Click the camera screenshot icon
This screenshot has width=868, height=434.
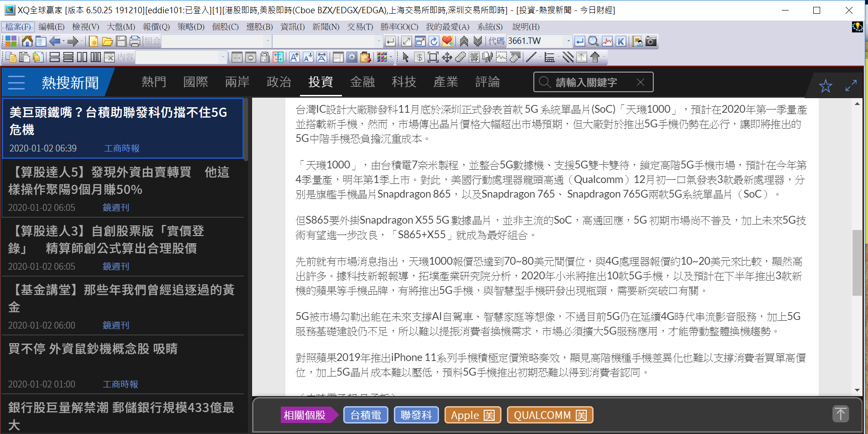(651, 42)
